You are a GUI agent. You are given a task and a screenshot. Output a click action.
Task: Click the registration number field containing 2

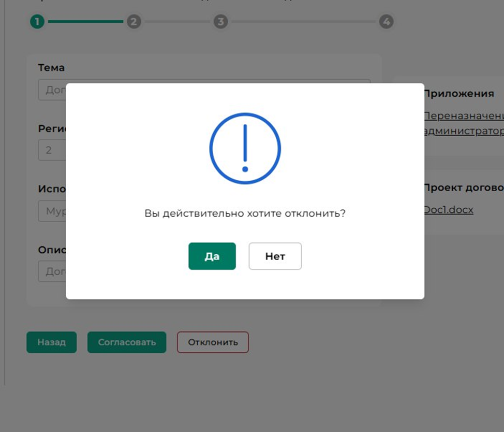click(52, 150)
